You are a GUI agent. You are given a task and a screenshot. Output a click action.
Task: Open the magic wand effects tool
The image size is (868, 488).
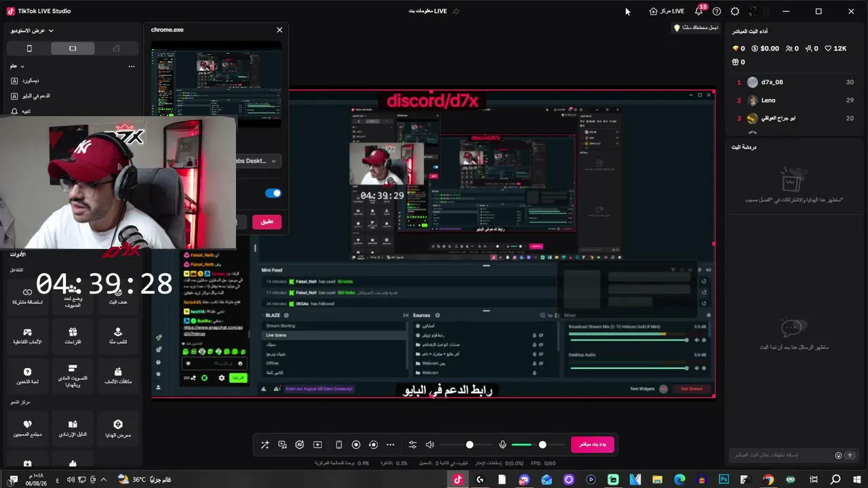(265, 445)
